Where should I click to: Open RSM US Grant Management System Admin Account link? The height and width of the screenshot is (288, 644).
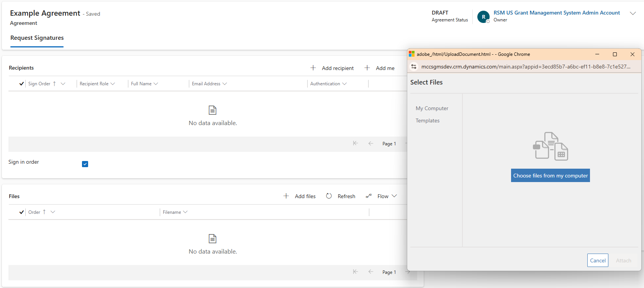(x=557, y=13)
